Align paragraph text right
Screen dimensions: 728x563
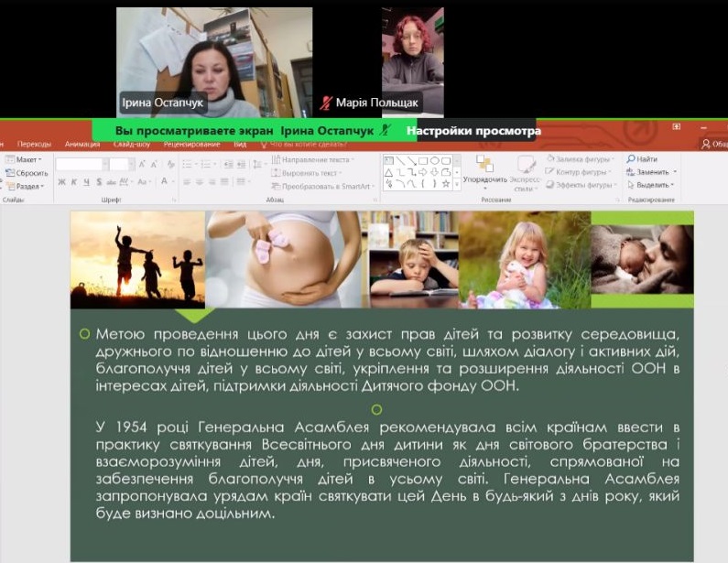coord(212,182)
